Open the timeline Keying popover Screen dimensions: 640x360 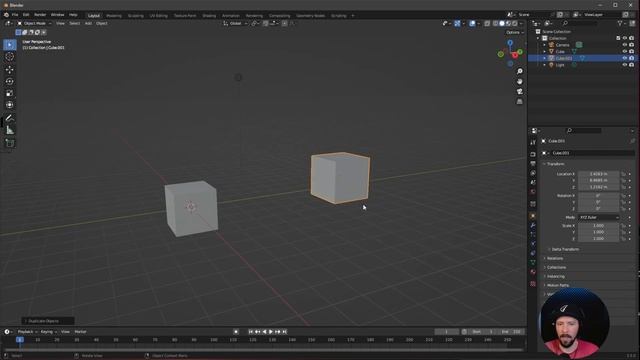point(48,332)
